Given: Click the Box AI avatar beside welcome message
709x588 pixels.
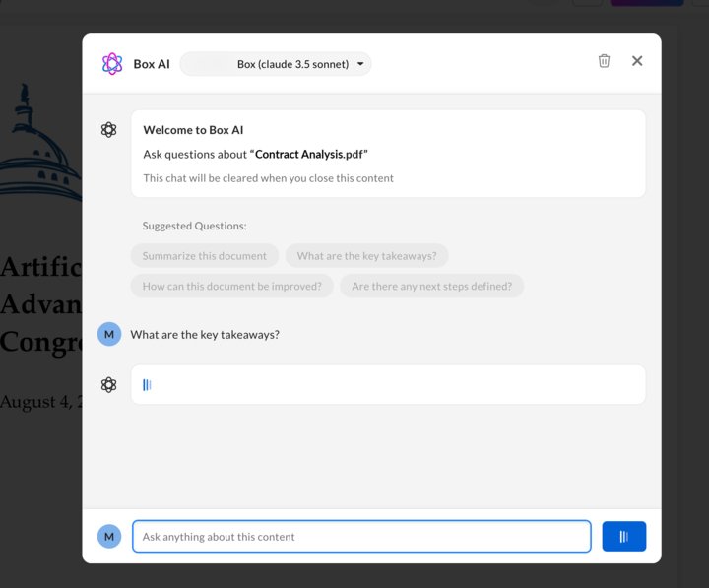Looking at the screenshot, I should [x=109, y=130].
